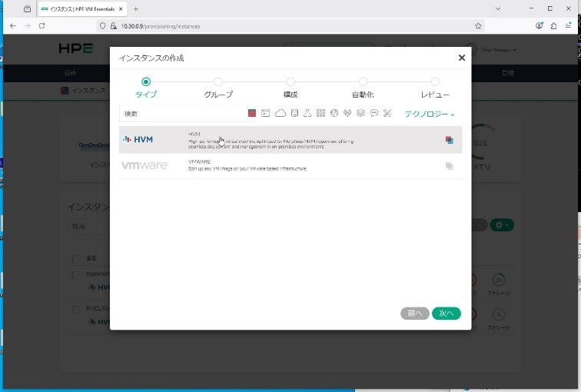Click the network hierarchy category icon
581x392 pixels.
(307, 114)
